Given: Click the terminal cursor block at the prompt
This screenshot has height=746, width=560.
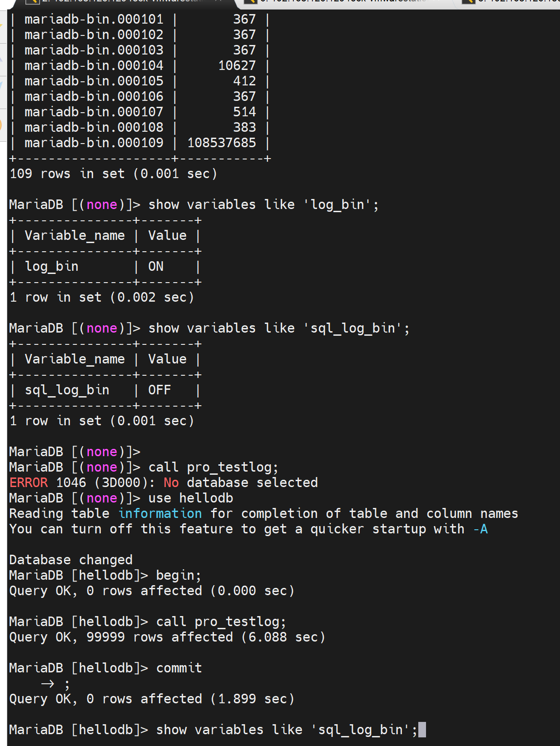Looking at the screenshot, I should coord(422,730).
